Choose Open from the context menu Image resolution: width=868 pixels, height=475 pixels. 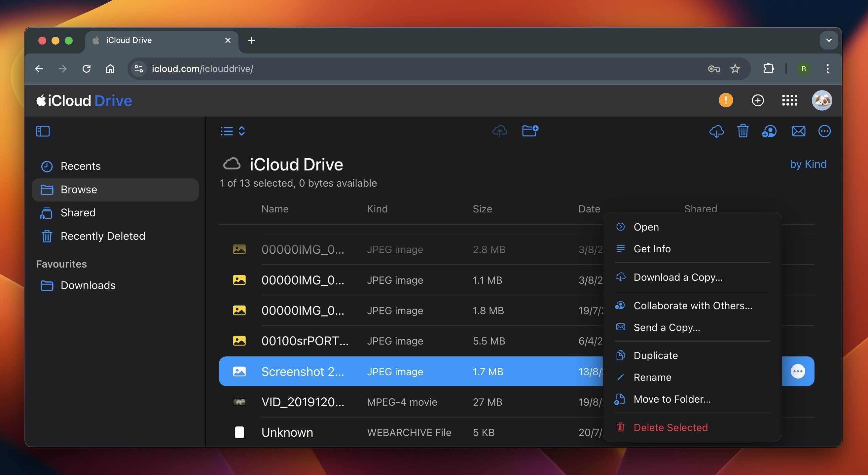[692, 227]
